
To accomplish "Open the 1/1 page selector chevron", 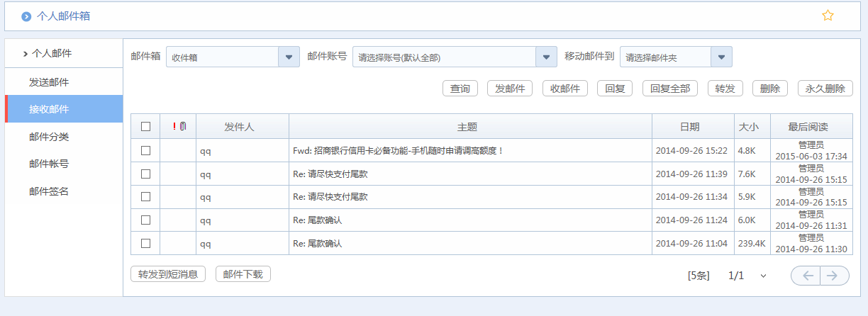I will point(763,276).
